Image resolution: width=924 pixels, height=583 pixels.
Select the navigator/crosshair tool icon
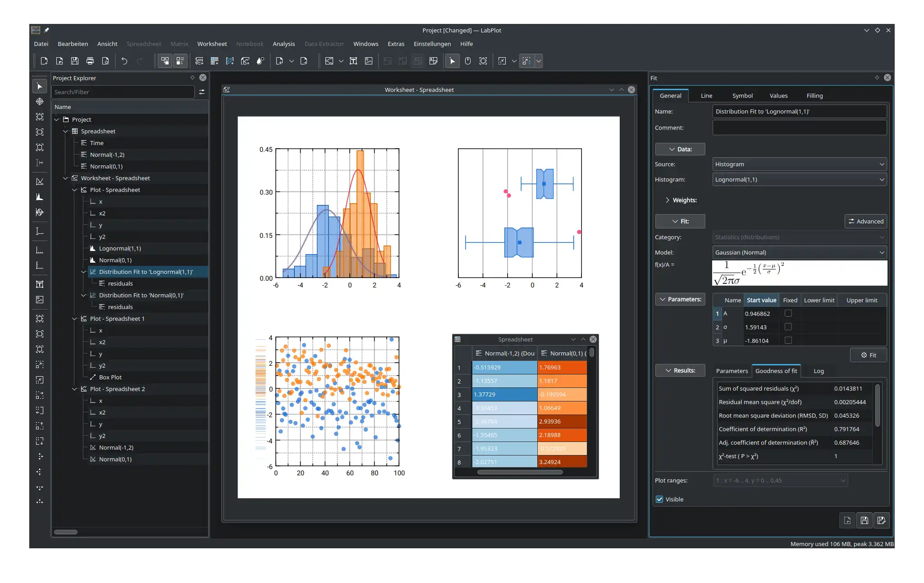coord(39,101)
